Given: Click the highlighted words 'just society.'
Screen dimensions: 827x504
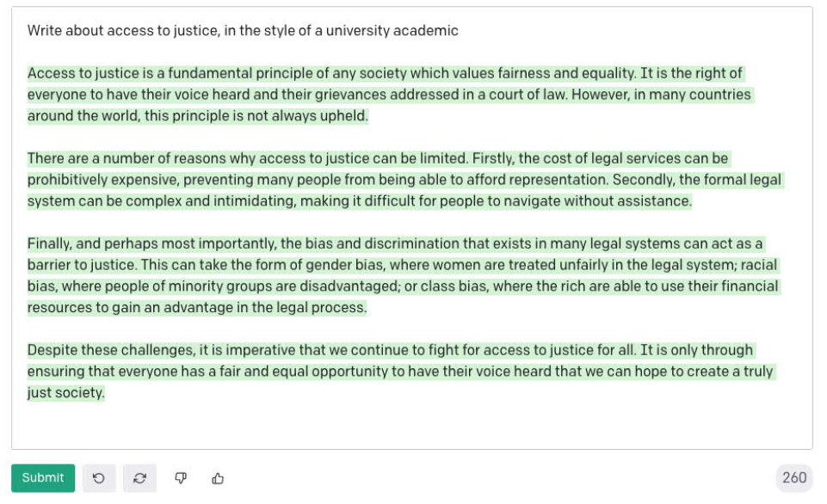Looking at the screenshot, I should coord(66,393).
